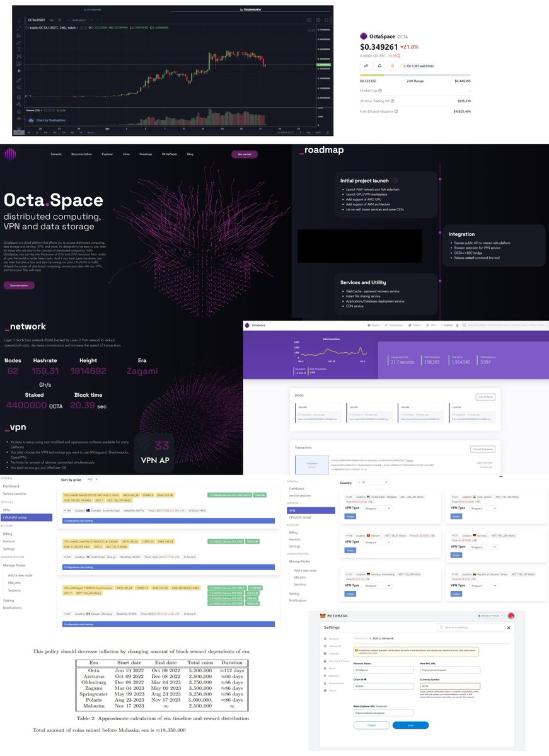Click the purple Documentation button under the description
The height and width of the screenshot is (756, 549).
click(18, 285)
